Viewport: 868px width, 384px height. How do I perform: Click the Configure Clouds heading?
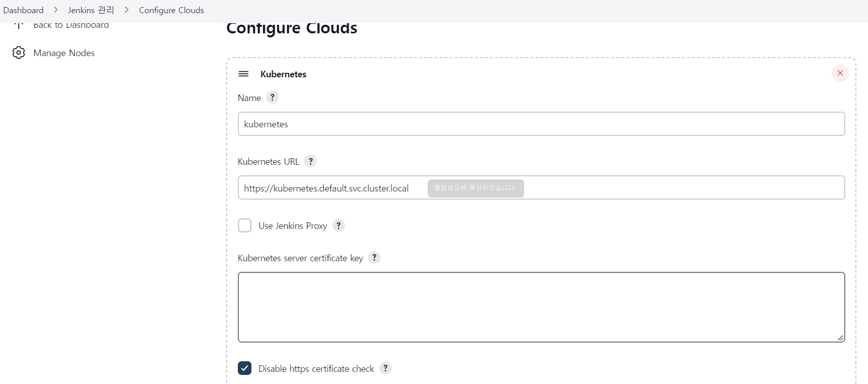click(292, 28)
